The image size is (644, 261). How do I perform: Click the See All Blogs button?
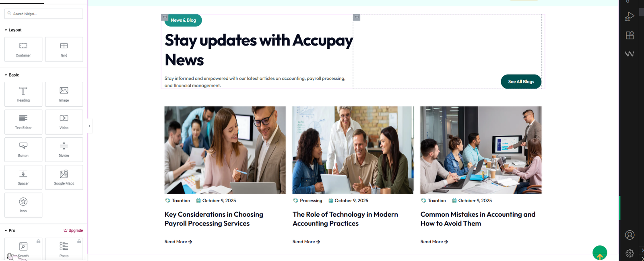coord(521,81)
